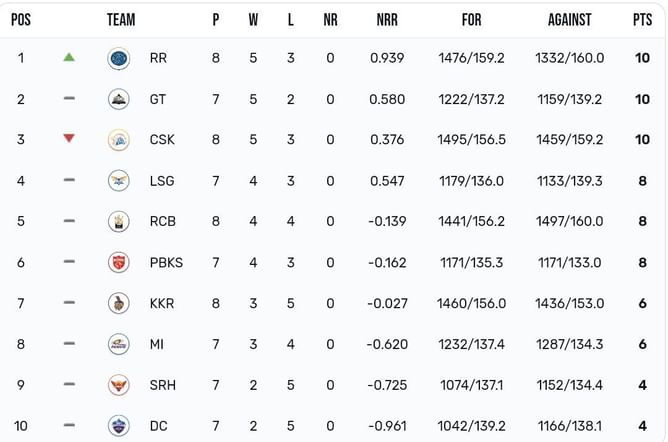Click the SRH team logo
Viewport: 668px width, 442px height.
118,385
